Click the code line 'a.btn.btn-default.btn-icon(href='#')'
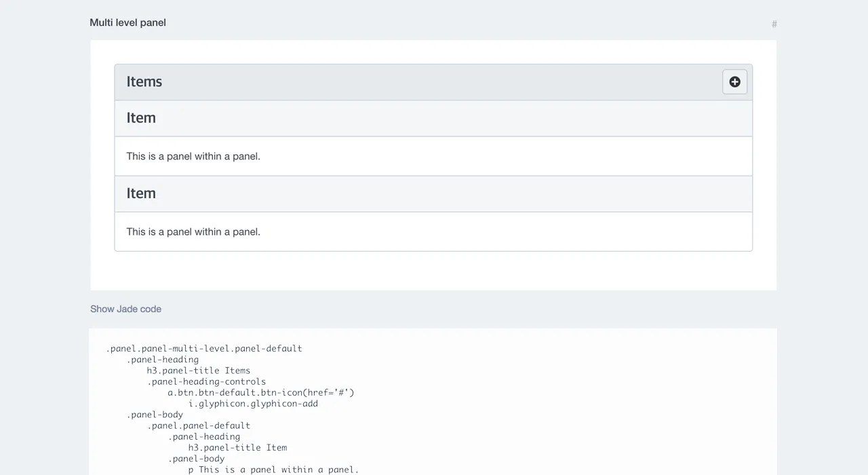The image size is (868, 475). 261,392
